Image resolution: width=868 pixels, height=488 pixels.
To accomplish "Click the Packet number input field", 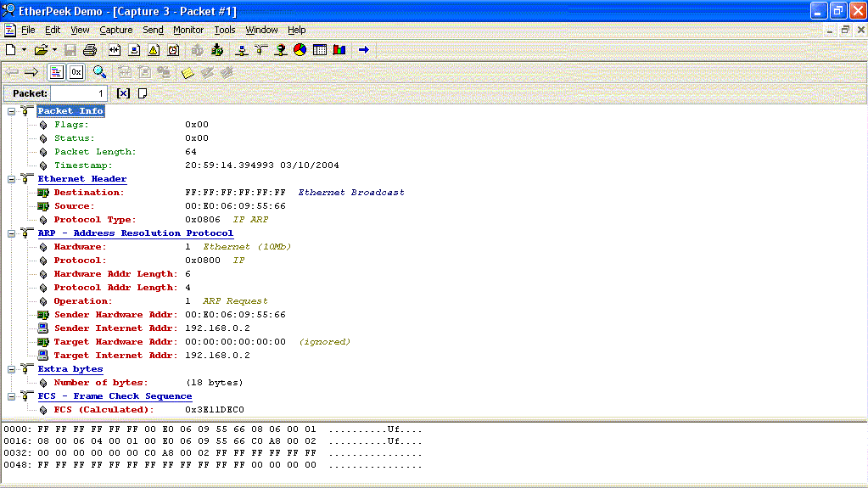I will coord(79,93).
